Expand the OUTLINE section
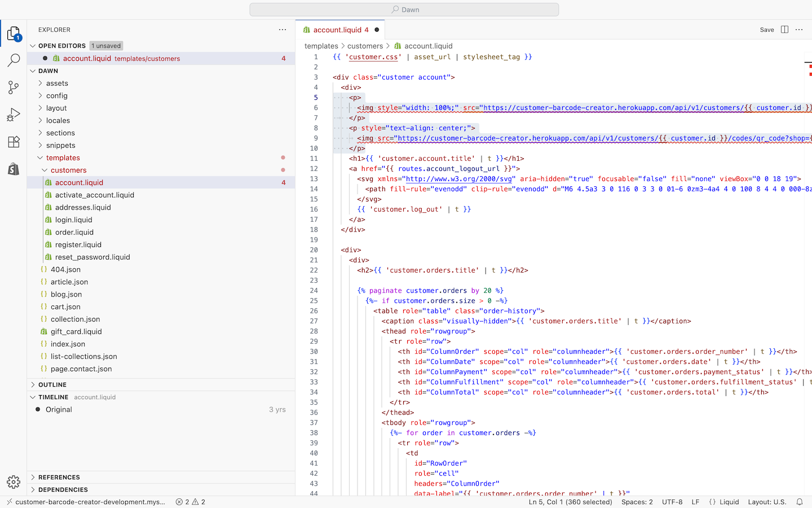This screenshot has width=812, height=508. [x=52, y=385]
